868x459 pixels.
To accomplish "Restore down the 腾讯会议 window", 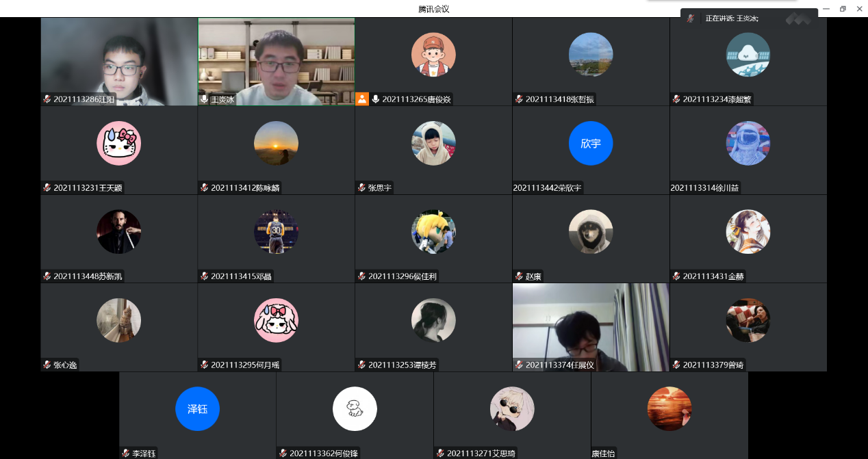I will (843, 9).
